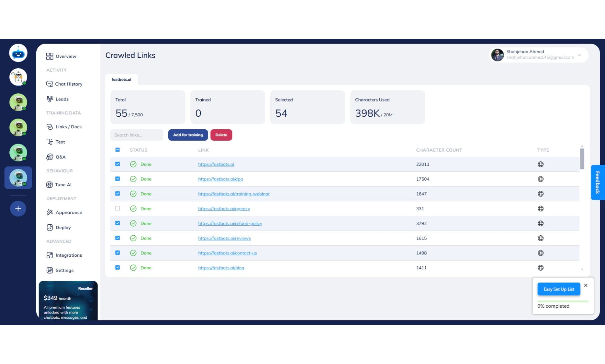Open the Appearance settings

click(x=69, y=212)
